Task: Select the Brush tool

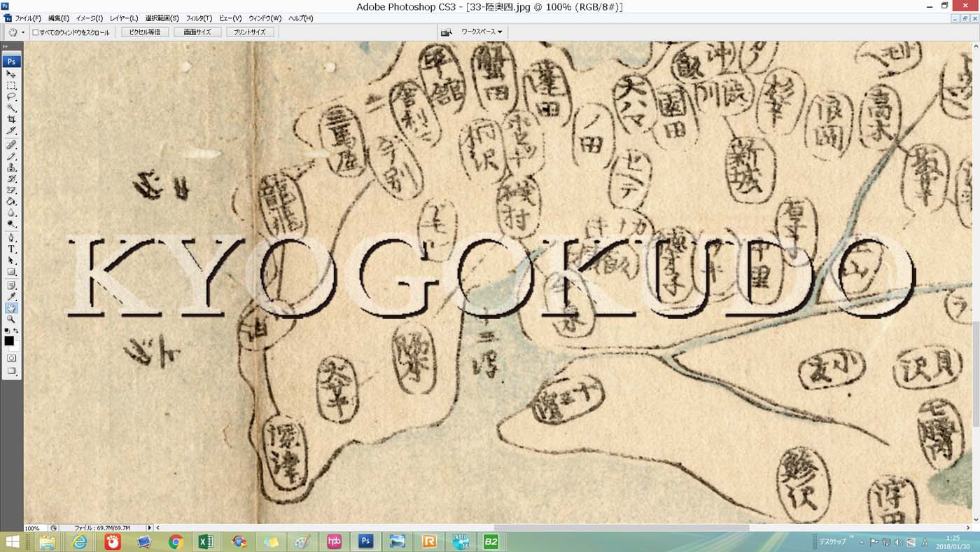Action: (11, 156)
